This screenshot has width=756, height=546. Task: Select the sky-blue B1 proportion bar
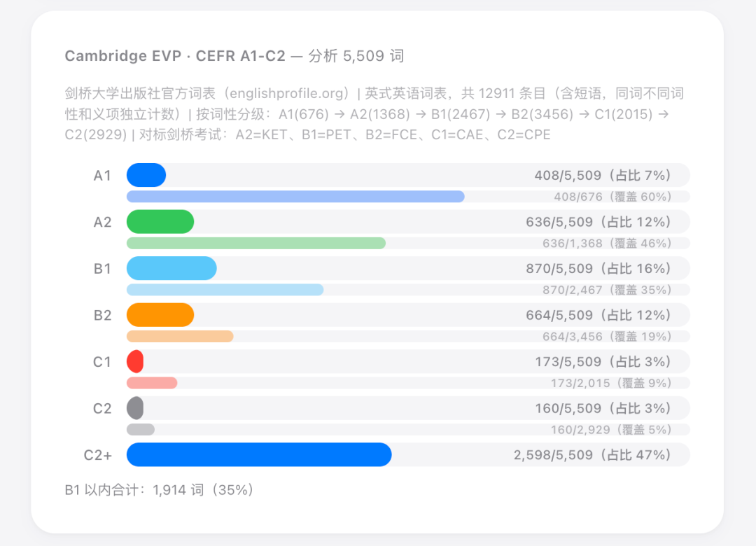171,268
